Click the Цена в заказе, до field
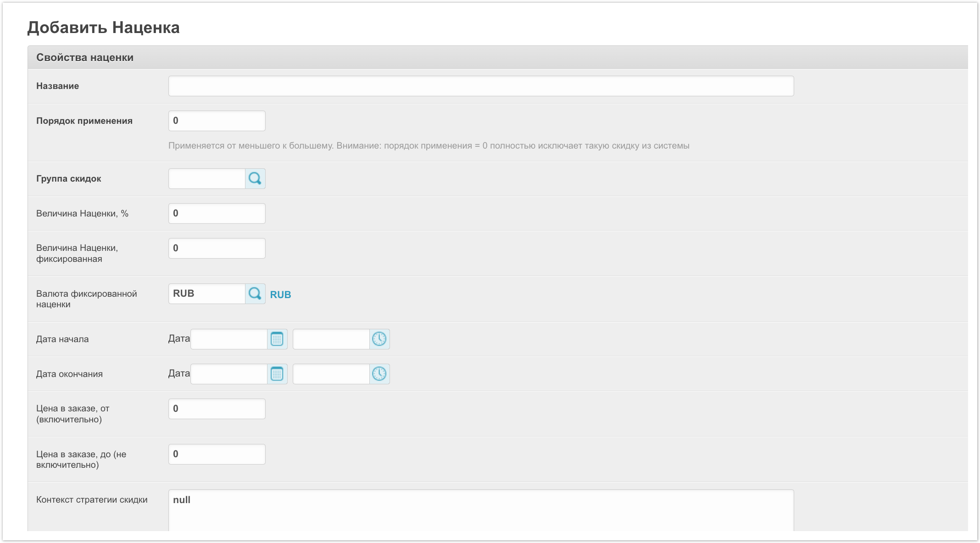 point(217,454)
